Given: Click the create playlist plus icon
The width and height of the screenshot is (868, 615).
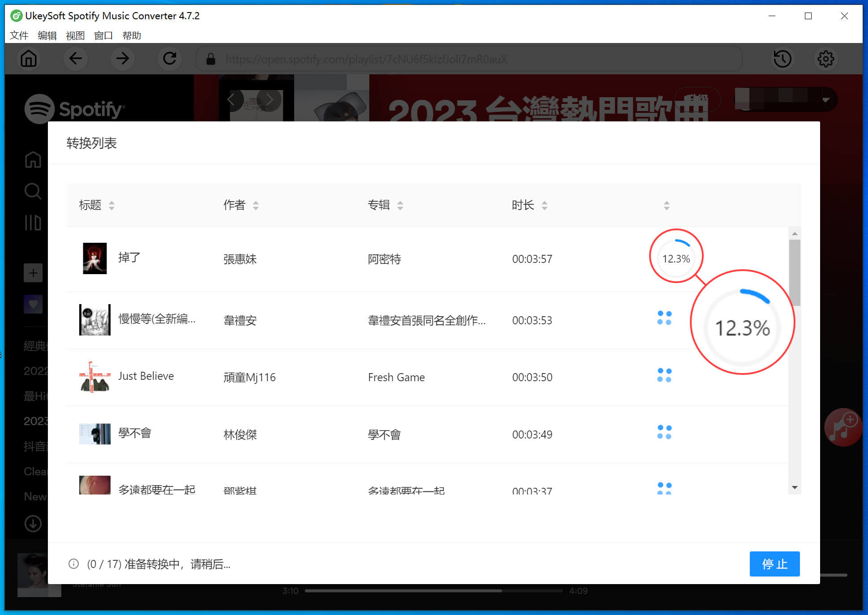Looking at the screenshot, I should 33,273.
